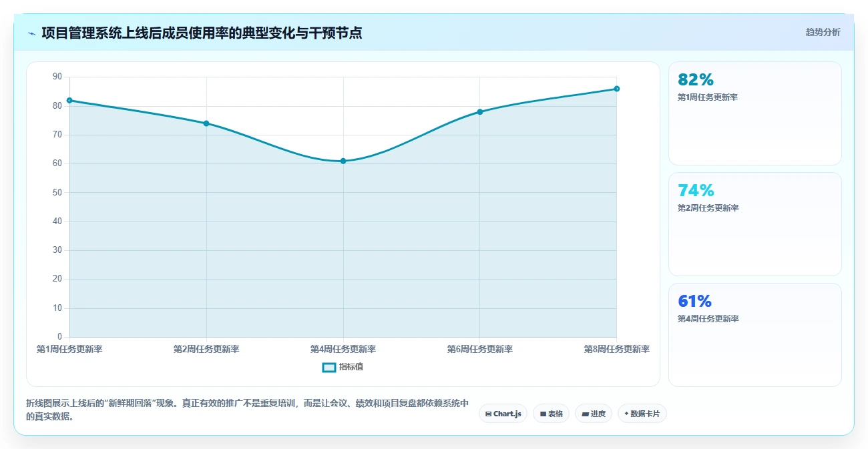Click the description text about 新鲜期回落
Image resolution: width=868 pixels, height=449 pixels.
tap(247, 410)
